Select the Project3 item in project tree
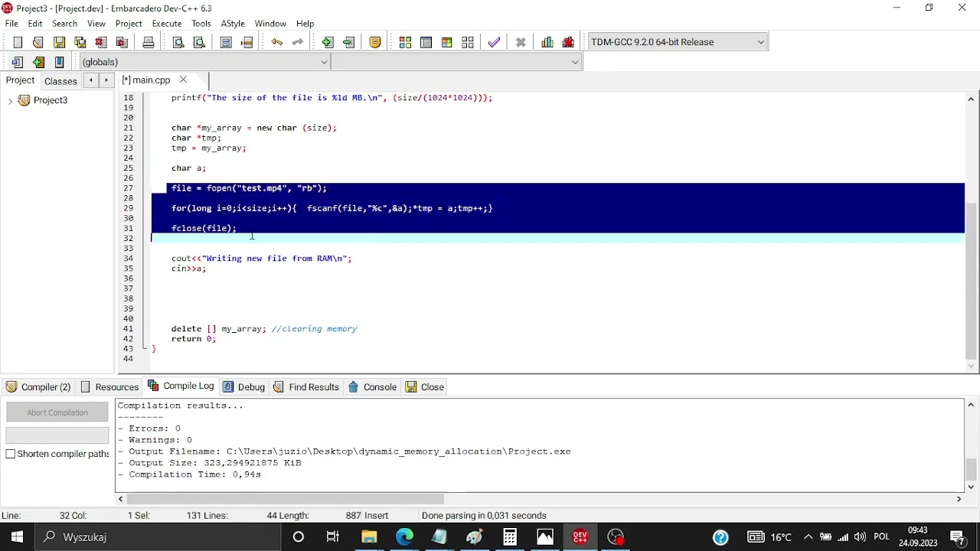The image size is (980, 551). pyautogui.click(x=51, y=100)
